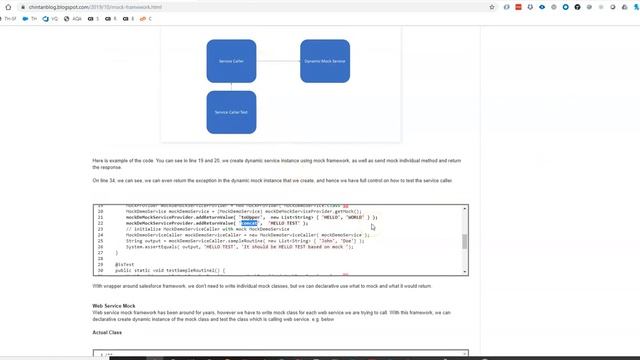Screen dimensions: 640x360
Task: Open the AQA globe bookmark
Action: tap(73, 19)
